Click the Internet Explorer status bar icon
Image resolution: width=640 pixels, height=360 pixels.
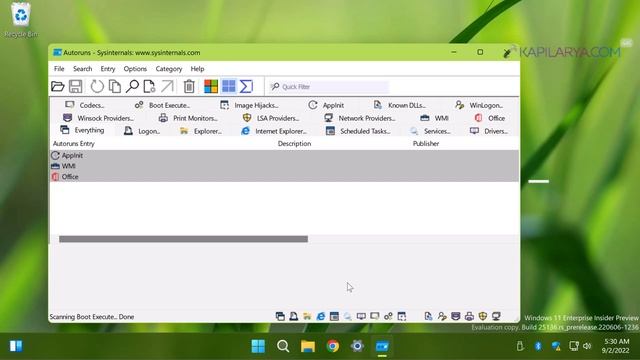321,316
